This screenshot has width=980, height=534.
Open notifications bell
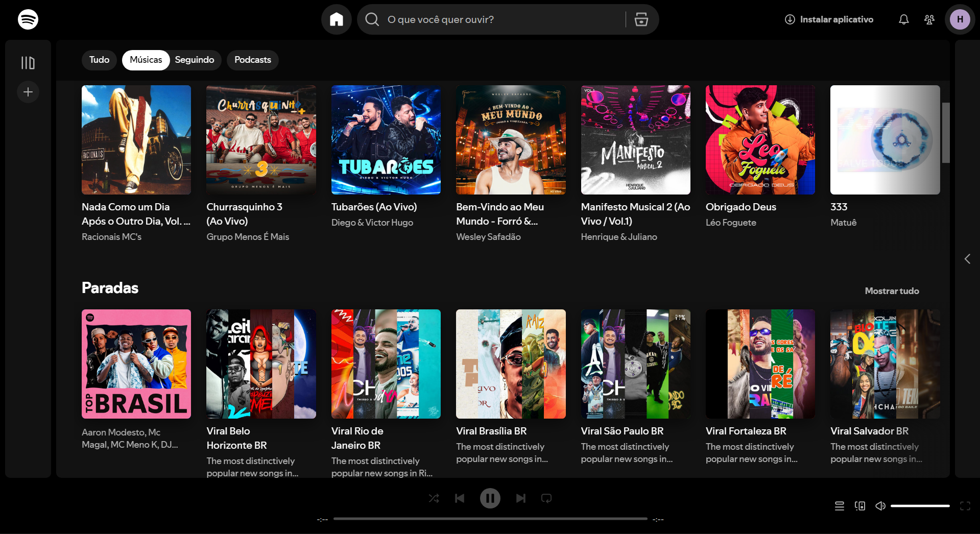(904, 19)
